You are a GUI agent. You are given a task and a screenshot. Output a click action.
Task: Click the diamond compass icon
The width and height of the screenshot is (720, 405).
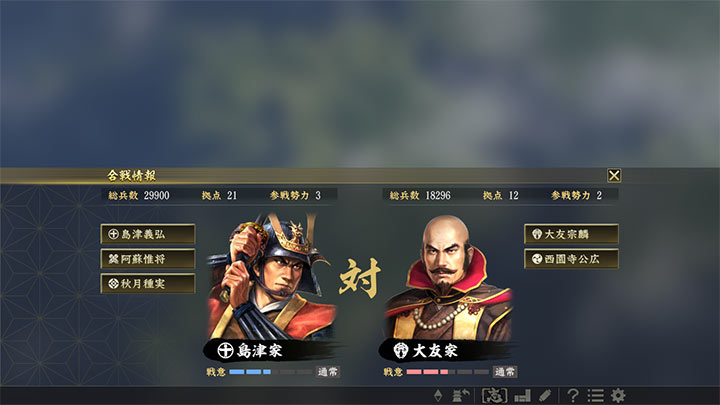tap(438, 395)
